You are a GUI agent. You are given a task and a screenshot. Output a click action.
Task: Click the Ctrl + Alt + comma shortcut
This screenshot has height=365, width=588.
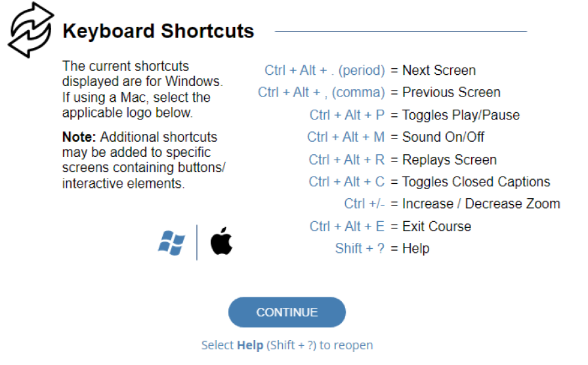coord(322,93)
